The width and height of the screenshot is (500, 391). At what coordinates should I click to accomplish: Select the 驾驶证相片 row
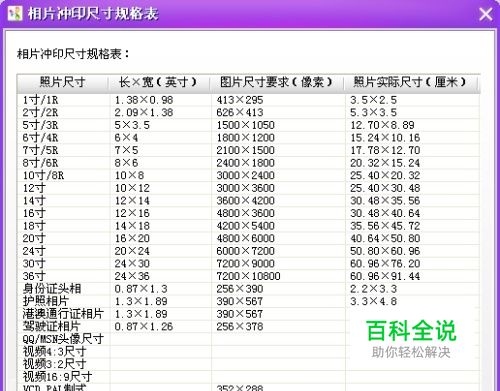click(x=248, y=326)
